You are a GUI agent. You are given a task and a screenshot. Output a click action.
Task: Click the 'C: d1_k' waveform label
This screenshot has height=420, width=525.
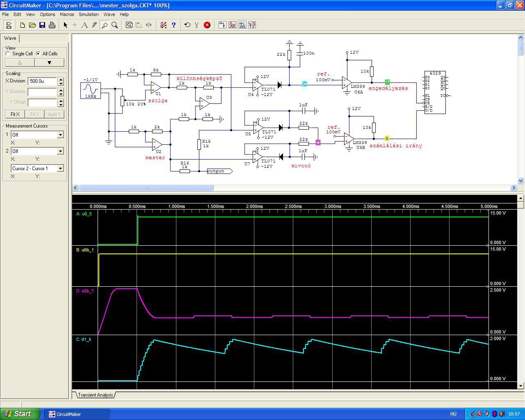[x=84, y=339]
